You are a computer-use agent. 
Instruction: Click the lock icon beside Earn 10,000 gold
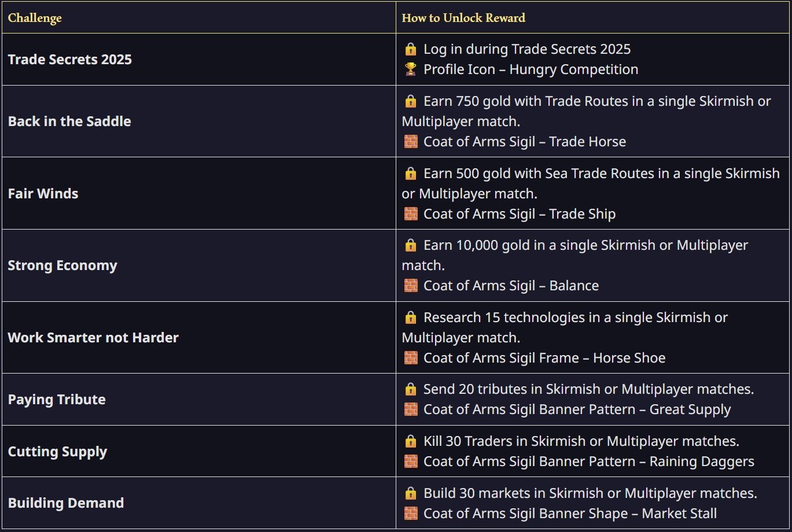click(410, 245)
